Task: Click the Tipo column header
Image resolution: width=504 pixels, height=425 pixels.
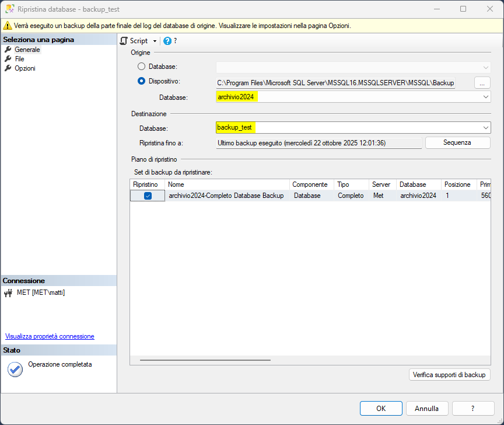Action: 351,184
